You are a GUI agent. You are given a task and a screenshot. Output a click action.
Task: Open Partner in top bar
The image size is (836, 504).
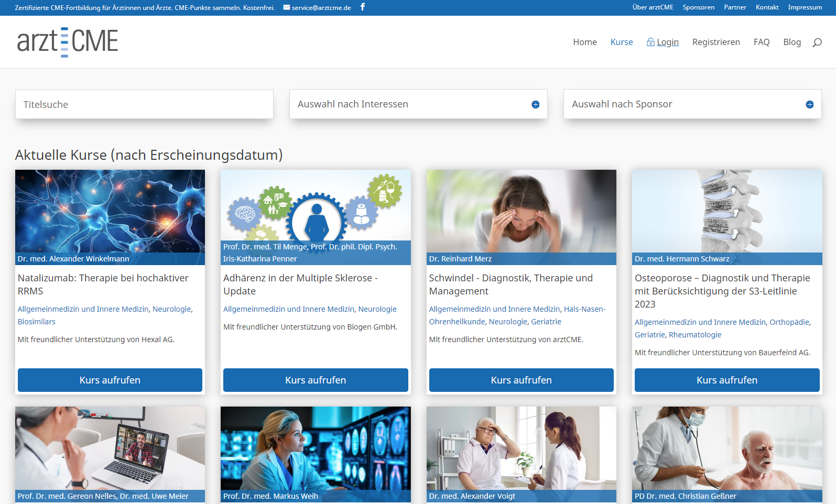(735, 7)
